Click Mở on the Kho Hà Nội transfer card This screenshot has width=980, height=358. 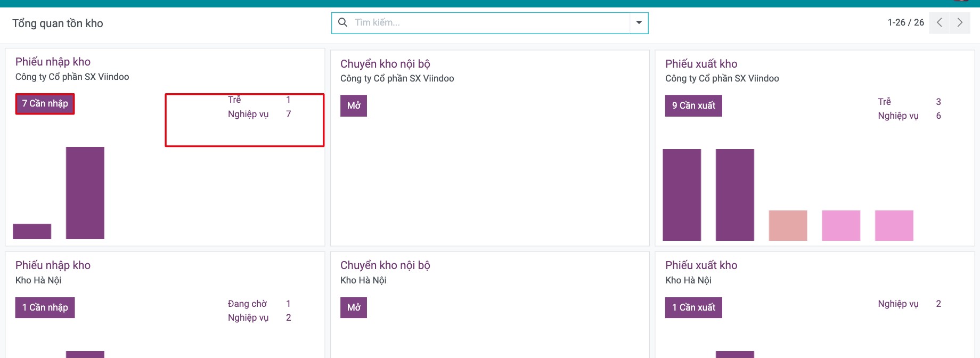pos(354,307)
